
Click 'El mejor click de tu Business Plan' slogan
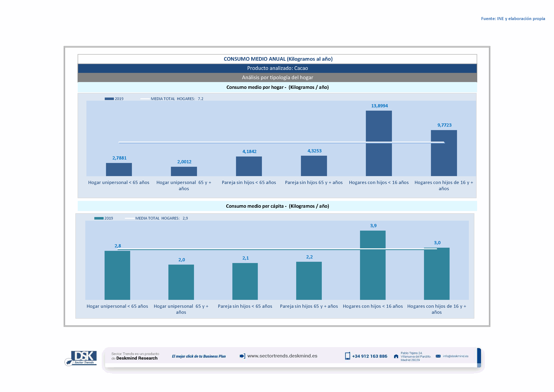coord(199,356)
